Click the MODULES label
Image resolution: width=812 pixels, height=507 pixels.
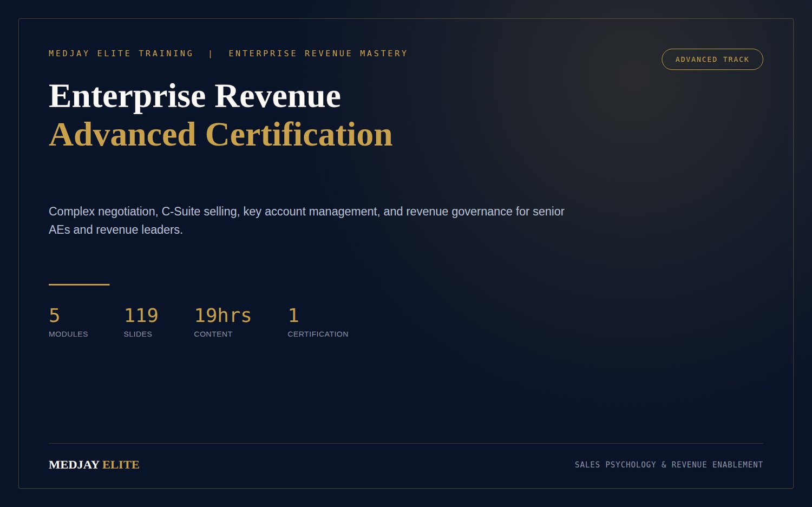(68, 334)
